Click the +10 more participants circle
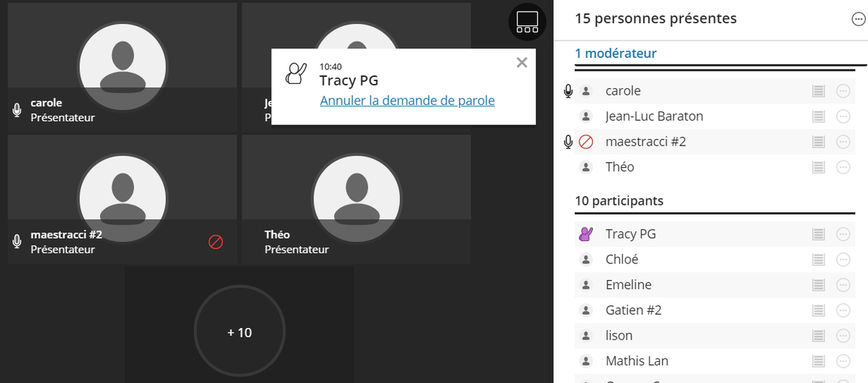Image resolution: width=868 pixels, height=383 pixels. point(239,332)
